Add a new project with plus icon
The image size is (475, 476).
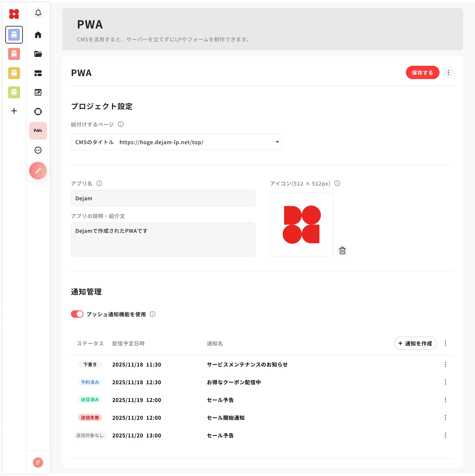[x=14, y=111]
